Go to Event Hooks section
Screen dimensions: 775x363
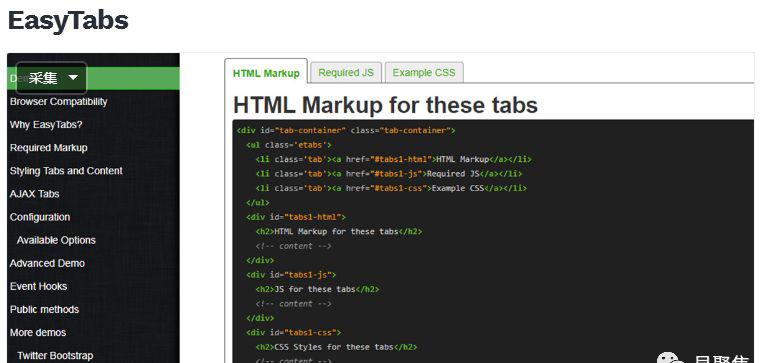click(38, 286)
